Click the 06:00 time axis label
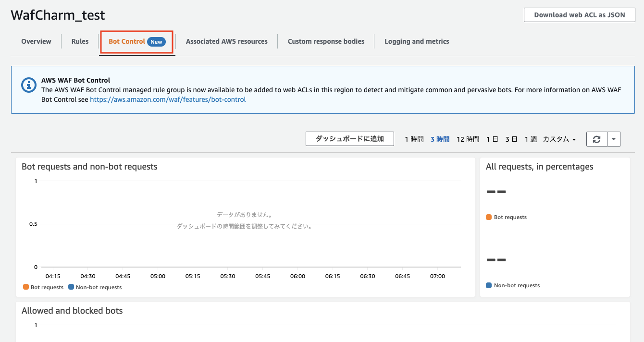 (x=297, y=276)
